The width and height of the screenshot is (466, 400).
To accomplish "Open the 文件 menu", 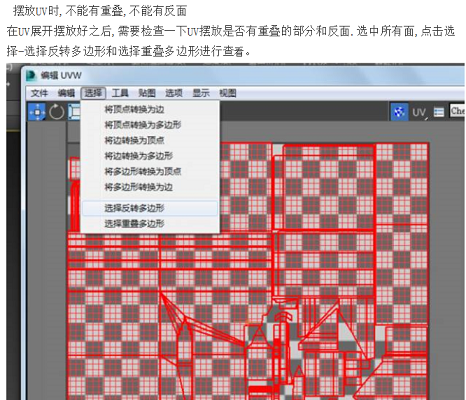I will pos(39,93).
